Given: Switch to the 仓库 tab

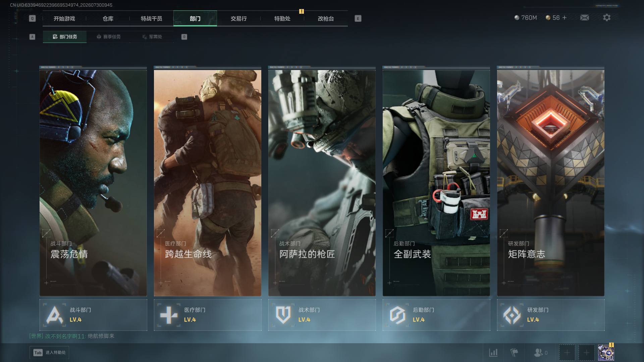Looking at the screenshot, I should [x=108, y=18].
